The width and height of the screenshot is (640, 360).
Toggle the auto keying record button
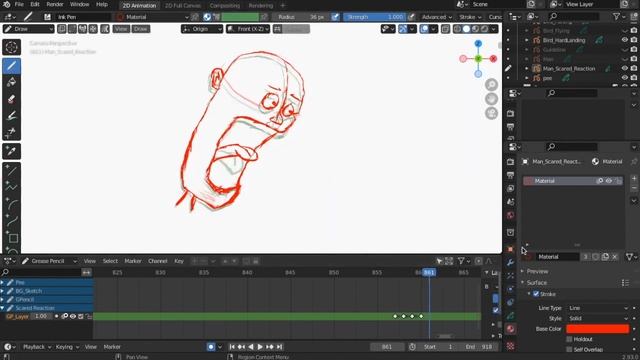(x=211, y=347)
